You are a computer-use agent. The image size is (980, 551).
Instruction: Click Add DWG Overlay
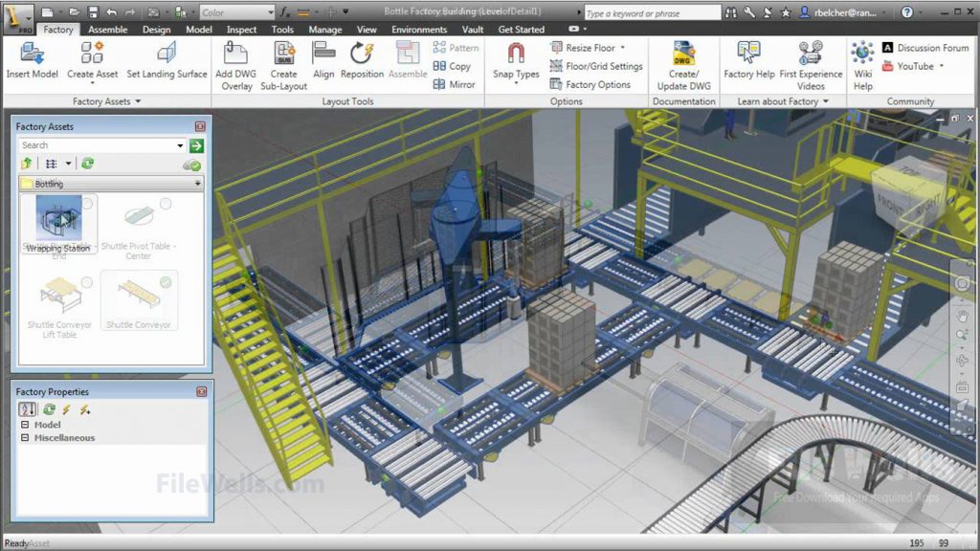[236, 66]
